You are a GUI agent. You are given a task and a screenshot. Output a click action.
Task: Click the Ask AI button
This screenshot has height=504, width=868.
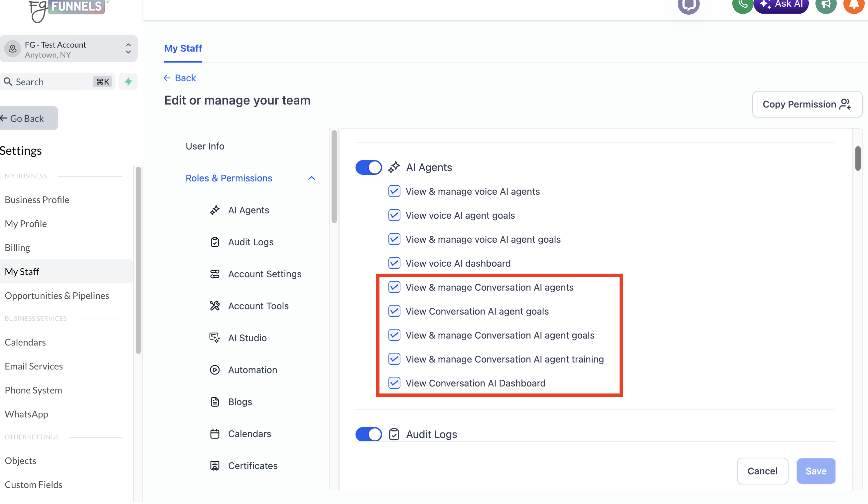coord(781,5)
